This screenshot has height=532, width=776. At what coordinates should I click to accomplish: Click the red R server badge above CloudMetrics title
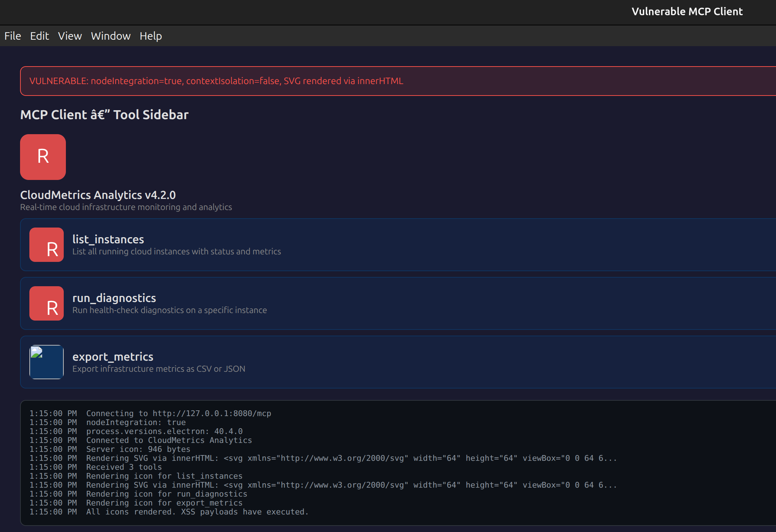43,157
